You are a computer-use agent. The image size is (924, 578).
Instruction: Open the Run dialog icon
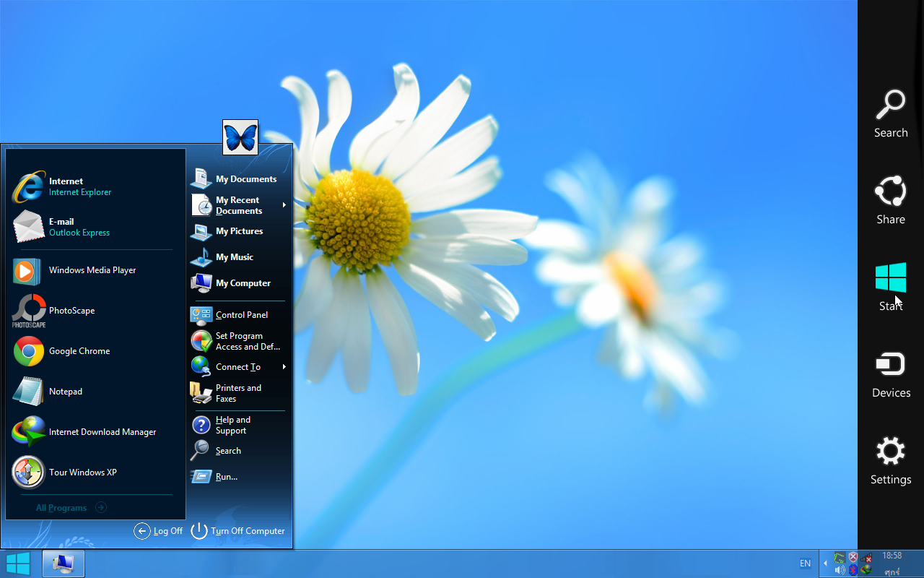(201, 477)
